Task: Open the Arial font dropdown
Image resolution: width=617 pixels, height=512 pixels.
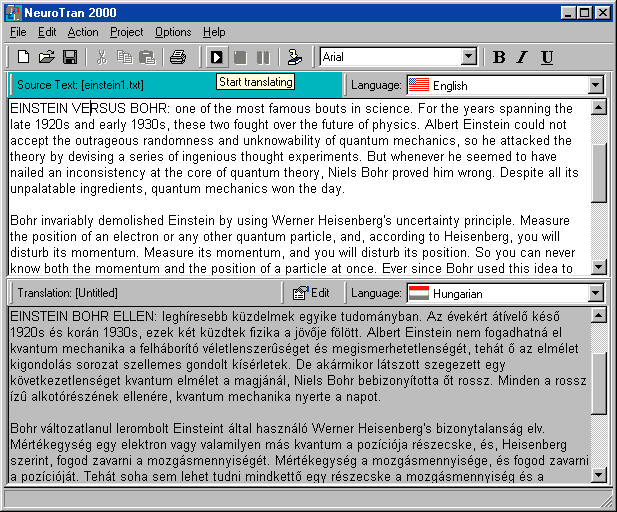Action: (468, 57)
